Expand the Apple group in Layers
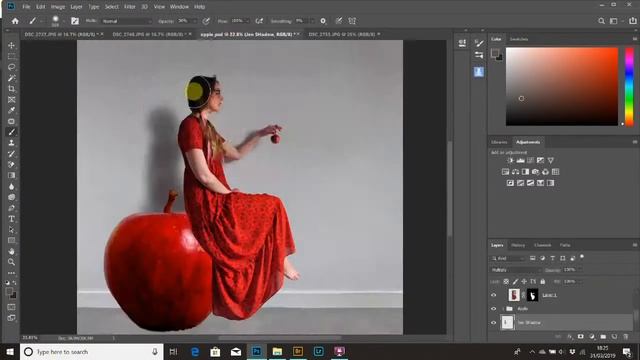This screenshot has width=640, height=360. point(503,309)
